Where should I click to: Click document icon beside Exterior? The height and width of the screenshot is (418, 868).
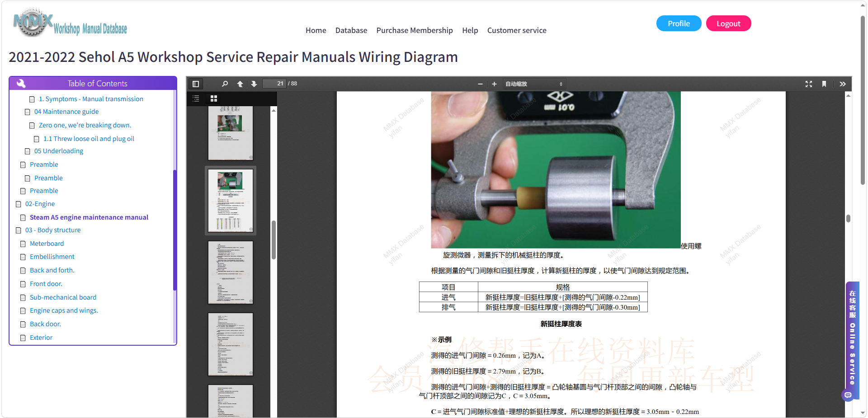[x=23, y=338]
